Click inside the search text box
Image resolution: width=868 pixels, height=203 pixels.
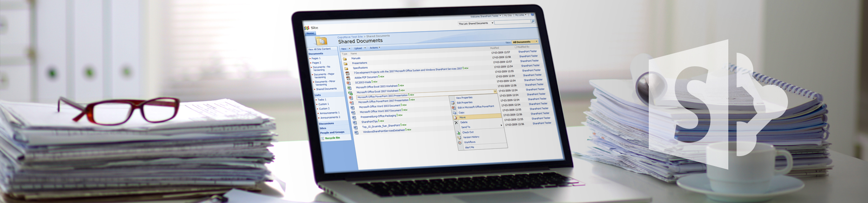click(x=512, y=22)
